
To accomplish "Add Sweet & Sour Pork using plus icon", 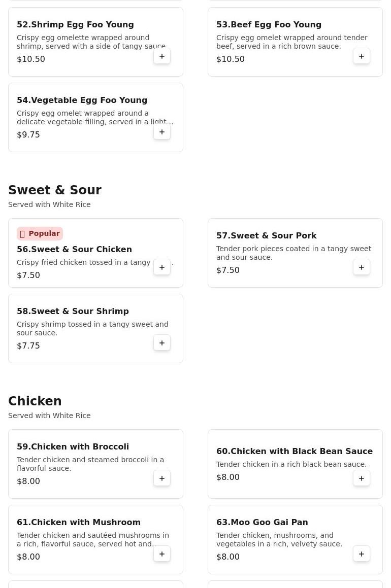I will click(x=362, y=267).
